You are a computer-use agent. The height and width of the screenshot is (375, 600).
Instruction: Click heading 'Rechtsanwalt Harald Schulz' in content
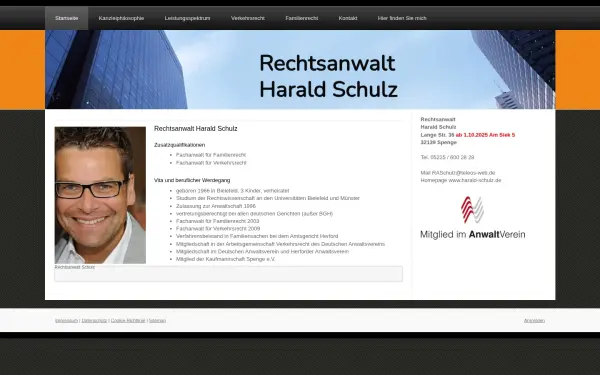click(x=196, y=129)
